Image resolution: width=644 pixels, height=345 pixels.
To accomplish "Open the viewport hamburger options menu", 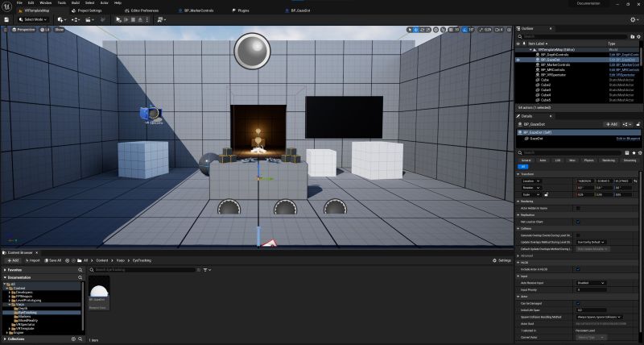I will [x=5, y=30].
